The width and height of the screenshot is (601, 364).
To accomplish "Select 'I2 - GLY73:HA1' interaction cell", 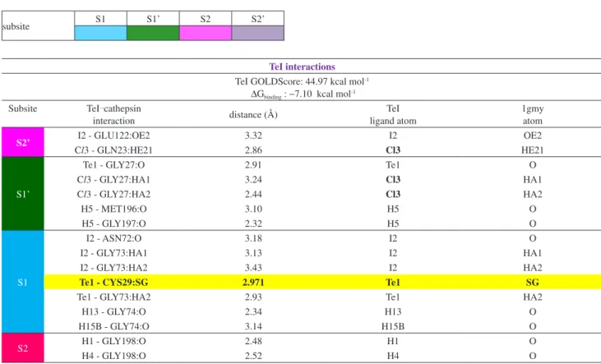I will click(x=113, y=253).
